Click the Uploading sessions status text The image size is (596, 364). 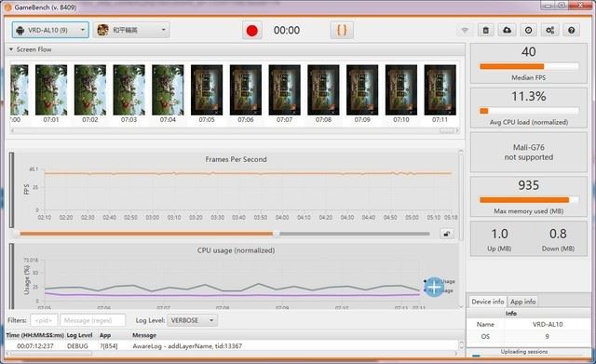click(x=524, y=352)
